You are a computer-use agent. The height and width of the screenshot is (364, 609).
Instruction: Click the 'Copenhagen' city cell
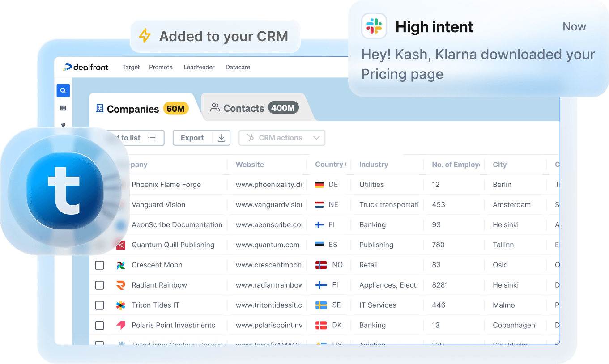coord(514,326)
